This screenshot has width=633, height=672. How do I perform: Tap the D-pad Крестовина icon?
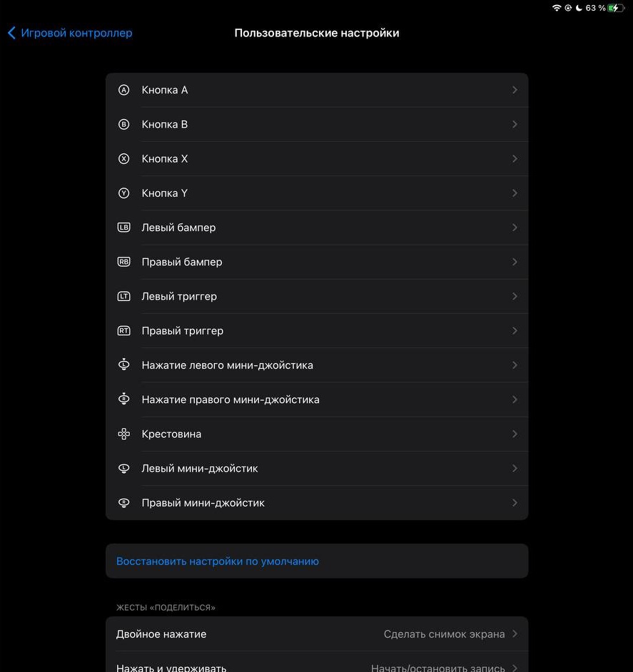(x=123, y=434)
